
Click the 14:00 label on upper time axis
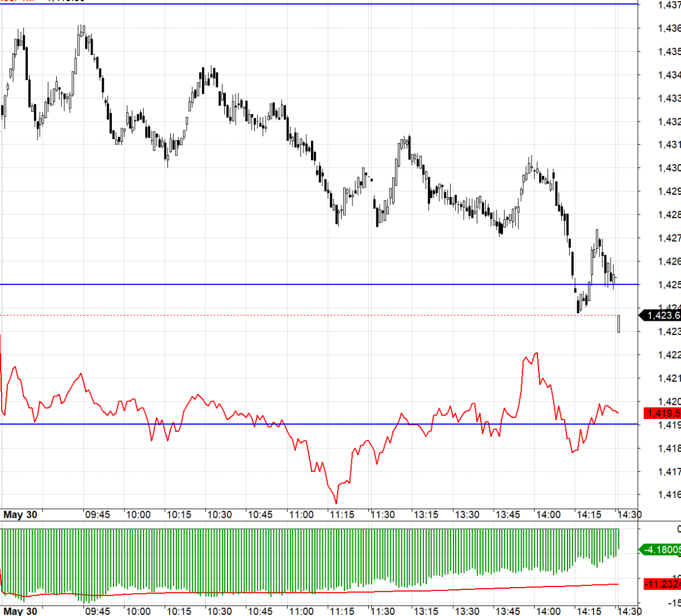(x=548, y=515)
